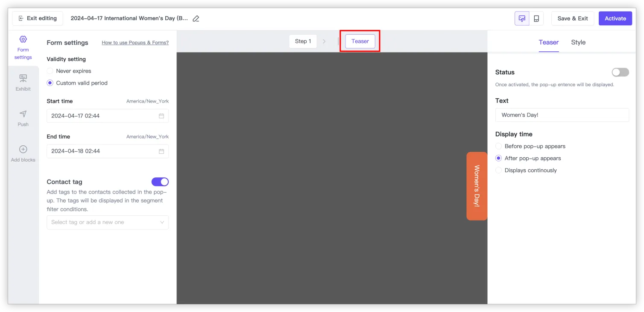
Task: Choose Before pop-up appears display time
Action: (x=498, y=146)
